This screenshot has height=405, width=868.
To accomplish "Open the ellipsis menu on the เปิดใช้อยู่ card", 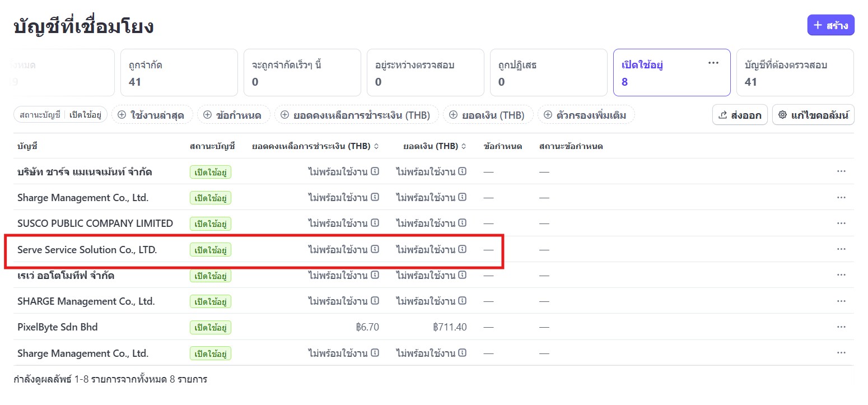I will 713,63.
